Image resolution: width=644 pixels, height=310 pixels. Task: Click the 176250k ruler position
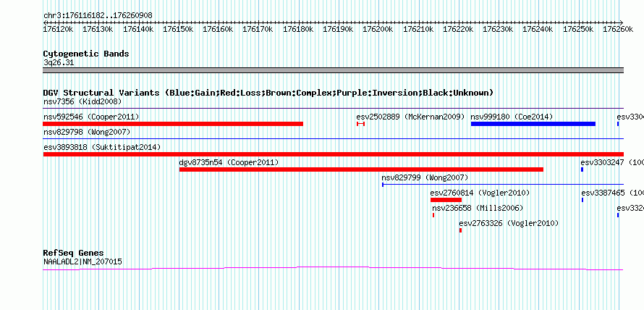578,29
